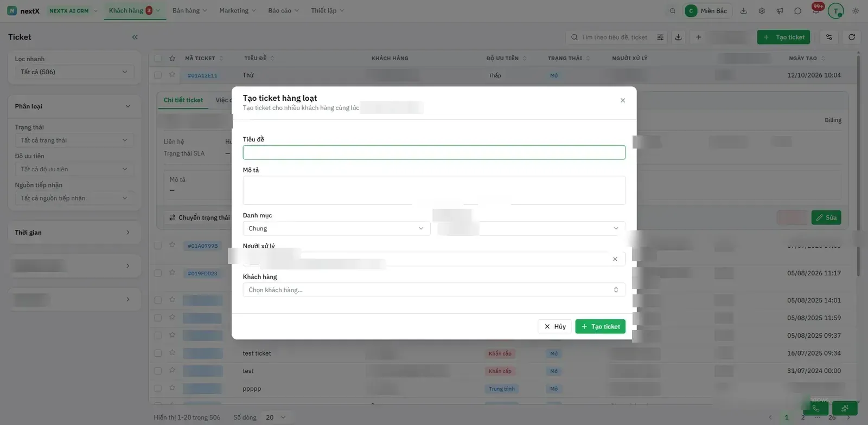Click the Hủy button in dialog

(x=554, y=326)
